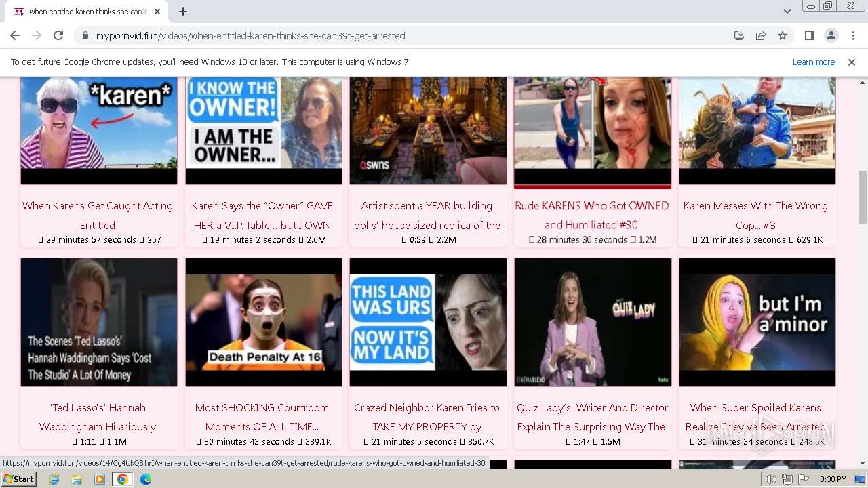Image resolution: width=868 pixels, height=488 pixels.
Task: Open 'Karen Says the Owner GAVE HER' link
Action: [x=262, y=215]
